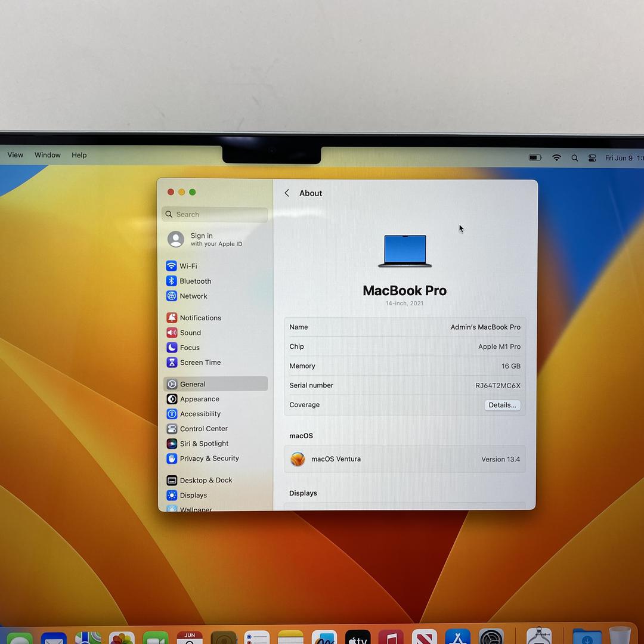This screenshot has width=644, height=644.
Task: Minimize the window with the yellow button
Action: tap(181, 192)
